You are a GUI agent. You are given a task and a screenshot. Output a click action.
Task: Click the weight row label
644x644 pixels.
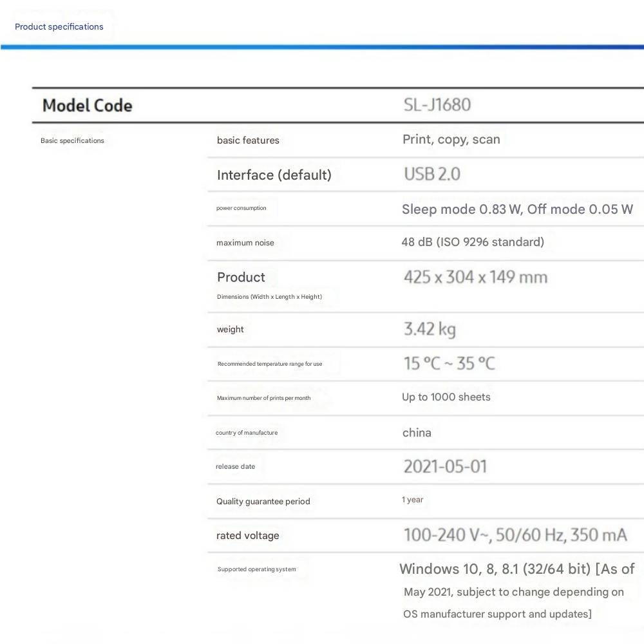pos(231,329)
